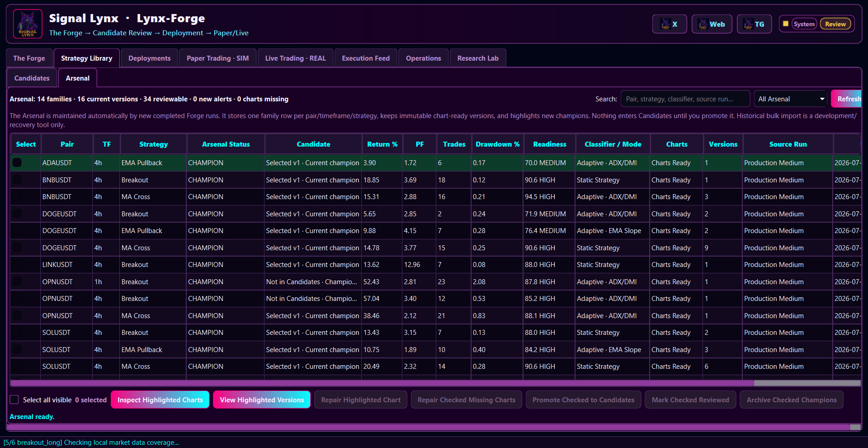868x448 pixels.
Task: Open the Deployments tab
Action: pos(149,58)
